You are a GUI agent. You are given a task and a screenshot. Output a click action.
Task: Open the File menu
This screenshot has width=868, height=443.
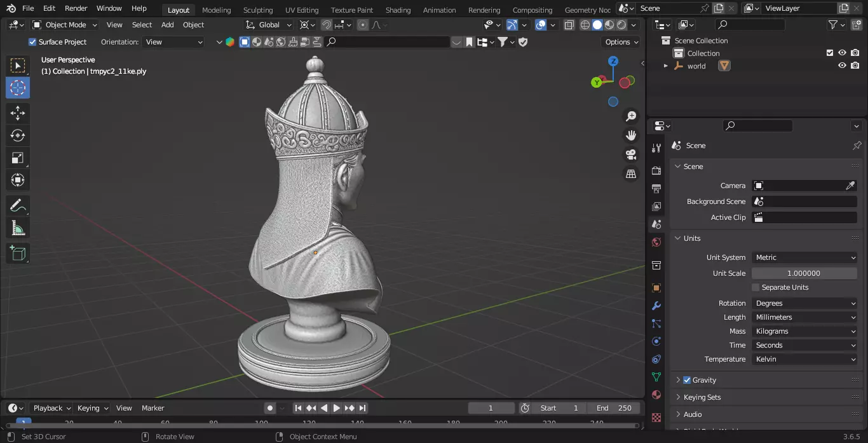coord(28,8)
